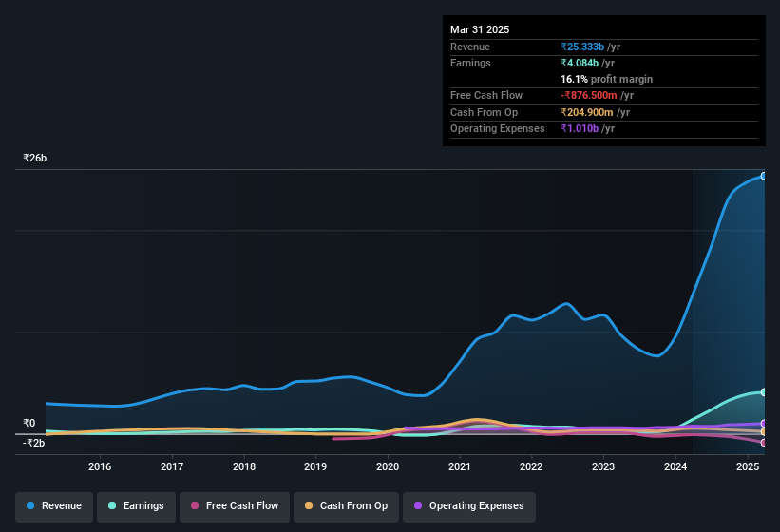Click the 2020 x-axis label

388,466
